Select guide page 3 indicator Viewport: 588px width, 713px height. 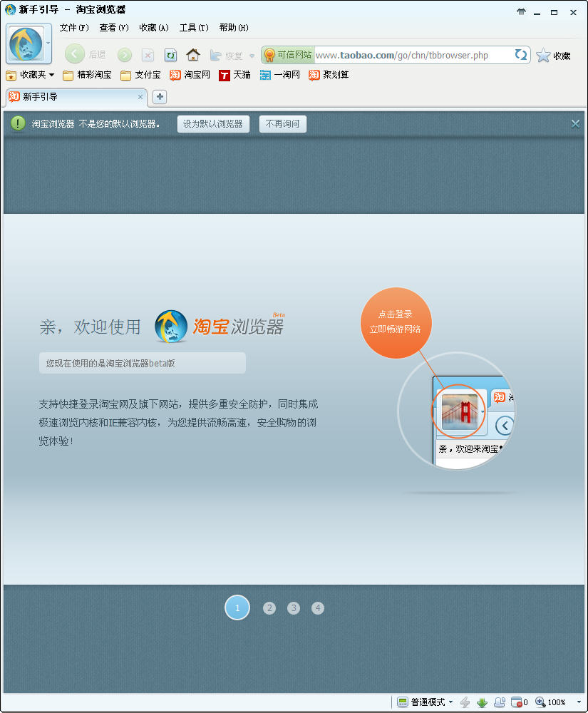pos(294,608)
